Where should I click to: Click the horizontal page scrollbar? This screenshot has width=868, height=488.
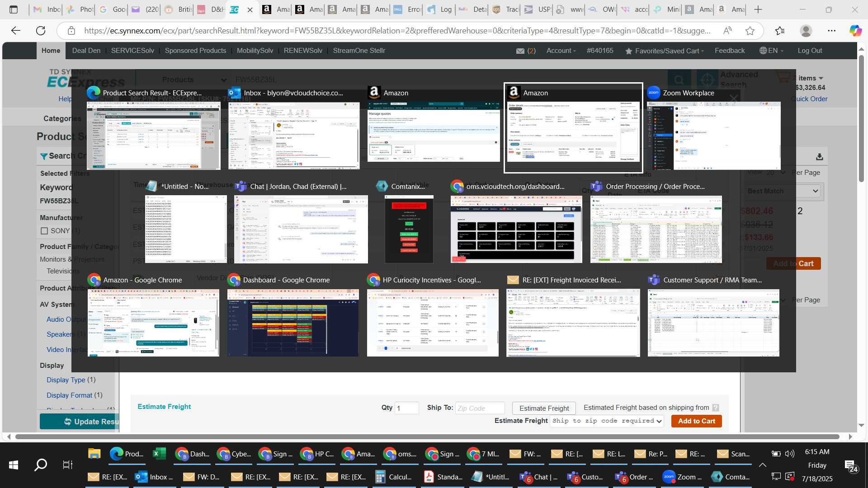[x=427, y=436]
